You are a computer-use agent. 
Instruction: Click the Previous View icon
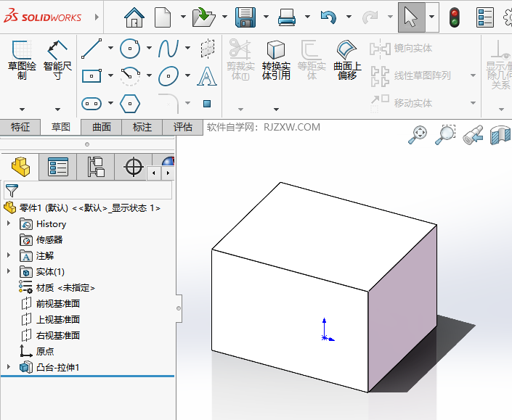click(x=473, y=135)
